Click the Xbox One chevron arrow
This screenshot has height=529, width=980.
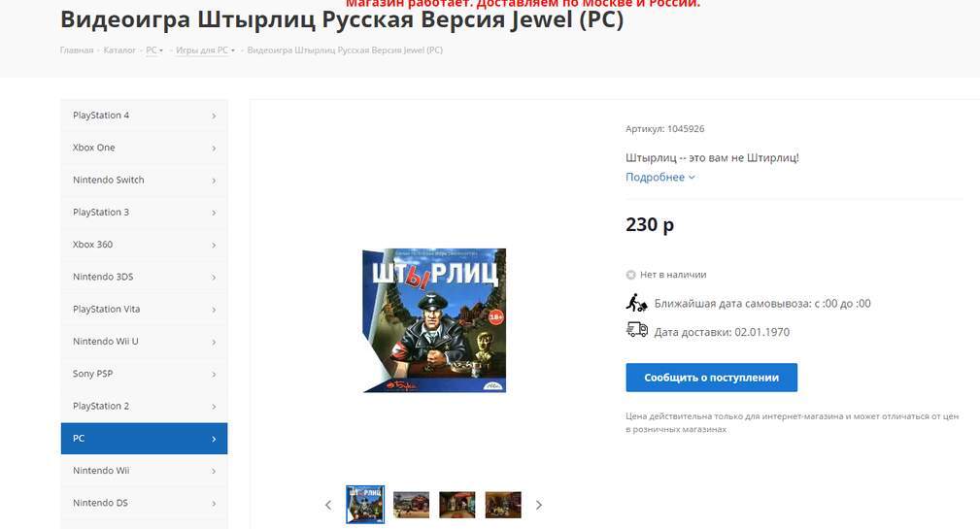[214, 148]
